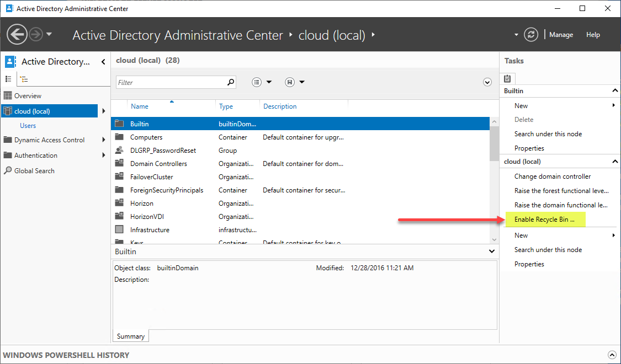Select ForeignSecurityPrincipals row
The width and height of the screenshot is (621, 364).
(300, 190)
